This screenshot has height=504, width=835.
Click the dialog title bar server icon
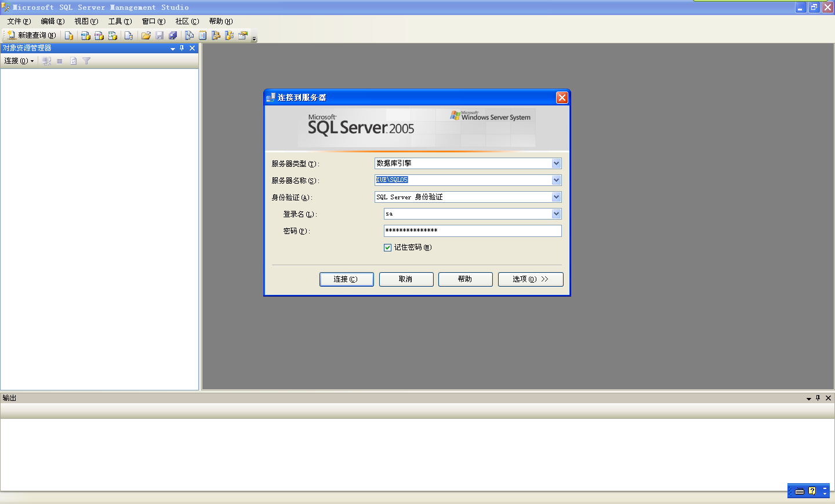271,97
